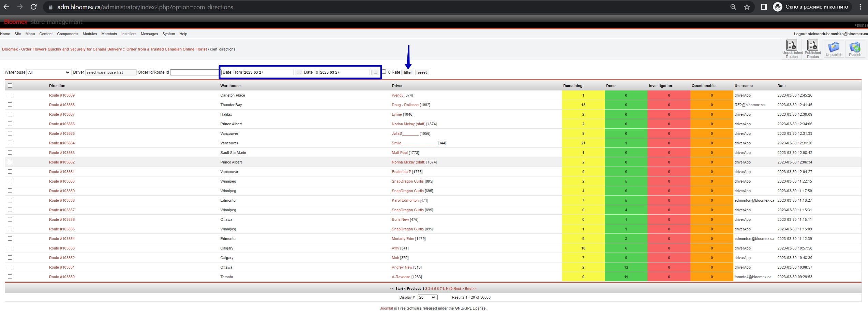Click the Order id/Route id field
868x314 pixels.
(x=196, y=72)
